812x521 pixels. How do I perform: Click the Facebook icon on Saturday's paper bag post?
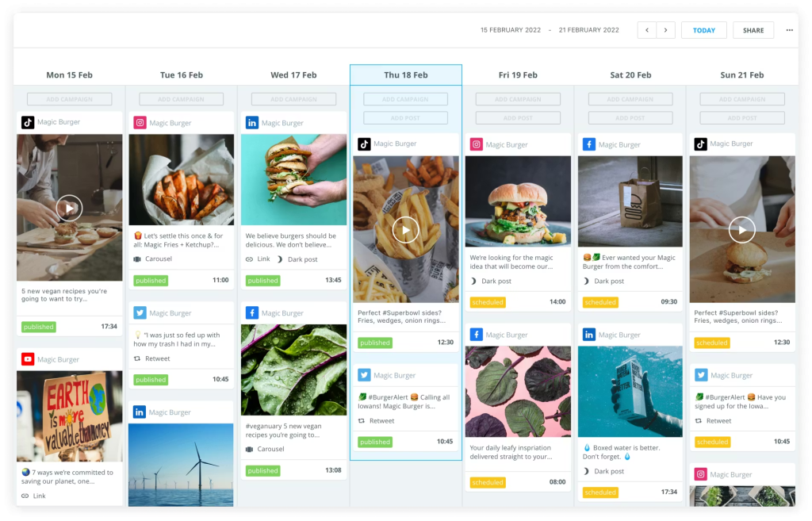(589, 144)
